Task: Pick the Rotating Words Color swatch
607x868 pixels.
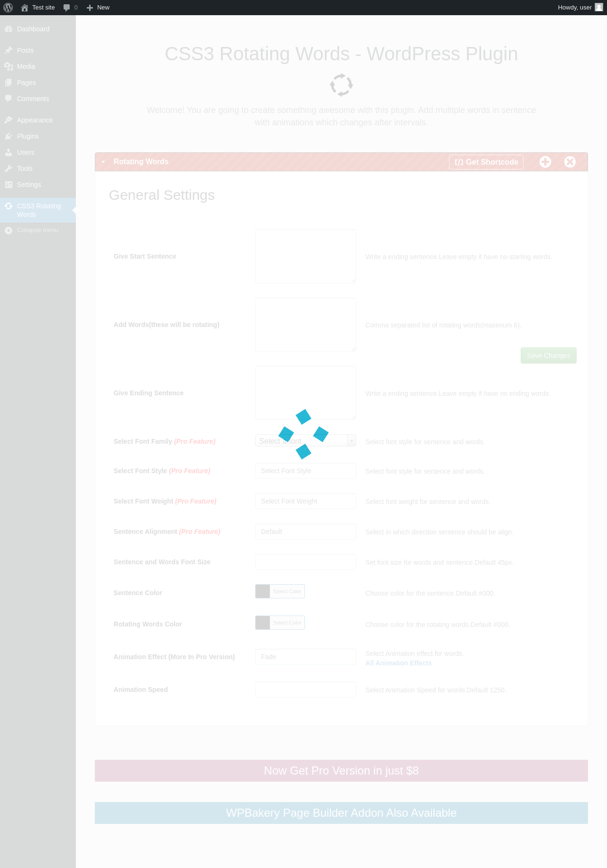Action: tap(263, 623)
